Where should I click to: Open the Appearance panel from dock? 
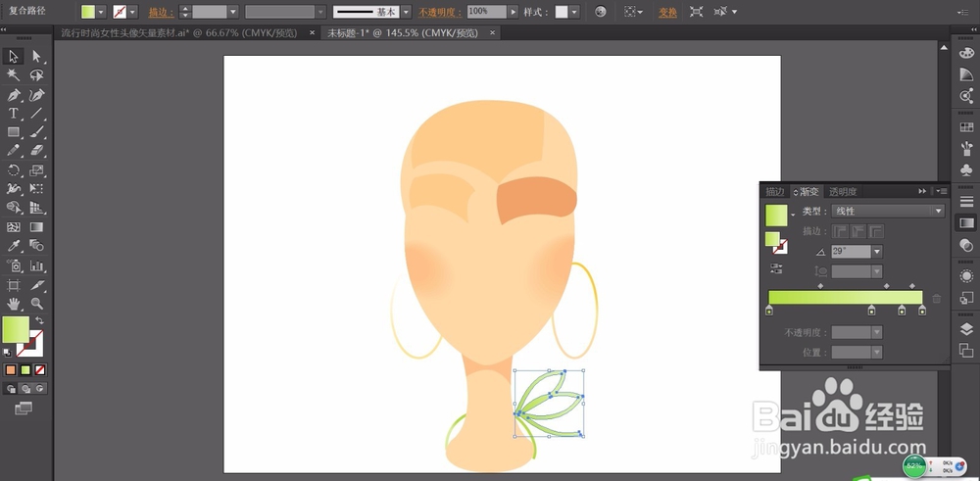pos(966,276)
